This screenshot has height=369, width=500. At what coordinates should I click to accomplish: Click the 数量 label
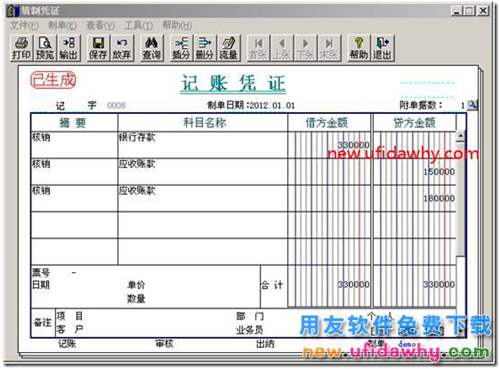click(136, 298)
